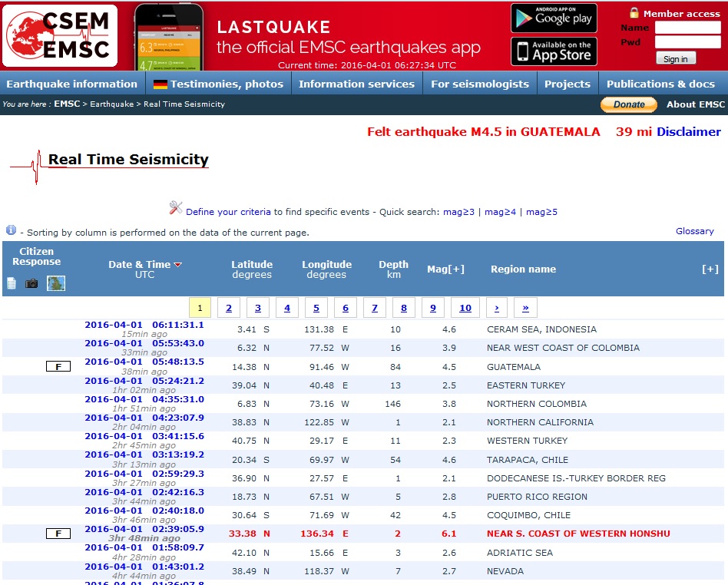Click the Name input field

click(x=687, y=28)
